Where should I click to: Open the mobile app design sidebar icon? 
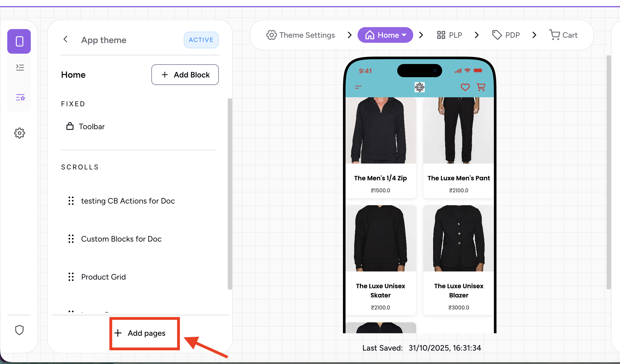coord(19,41)
